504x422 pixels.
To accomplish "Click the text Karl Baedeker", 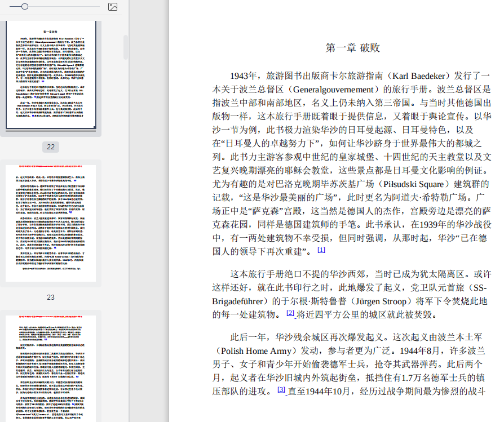I will pos(419,76).
